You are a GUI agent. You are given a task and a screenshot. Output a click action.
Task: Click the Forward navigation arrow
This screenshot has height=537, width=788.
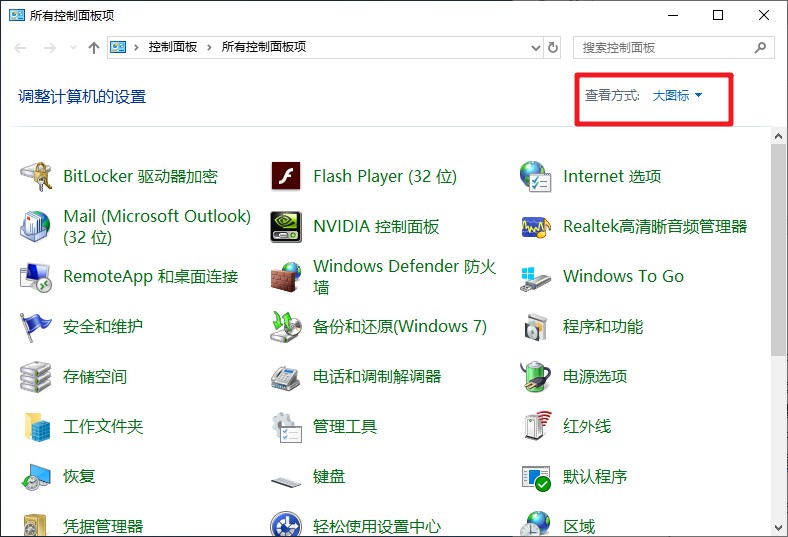click(50, 48)
